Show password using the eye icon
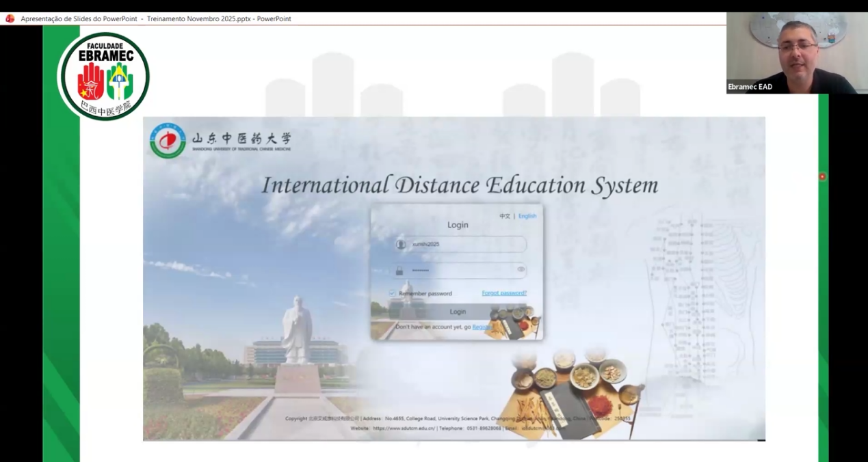This screenshot has width=868, height=462. 521,269
